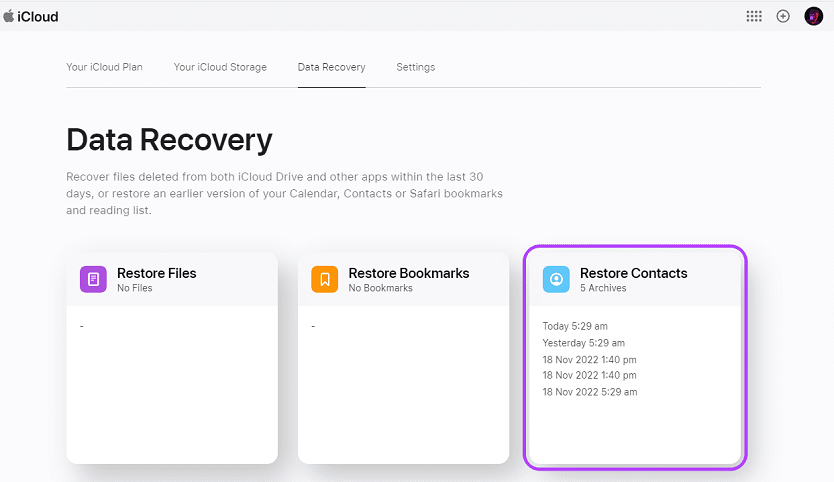
Task: Switch to Your iCloud Plan tab
Action: click(104, 67)
